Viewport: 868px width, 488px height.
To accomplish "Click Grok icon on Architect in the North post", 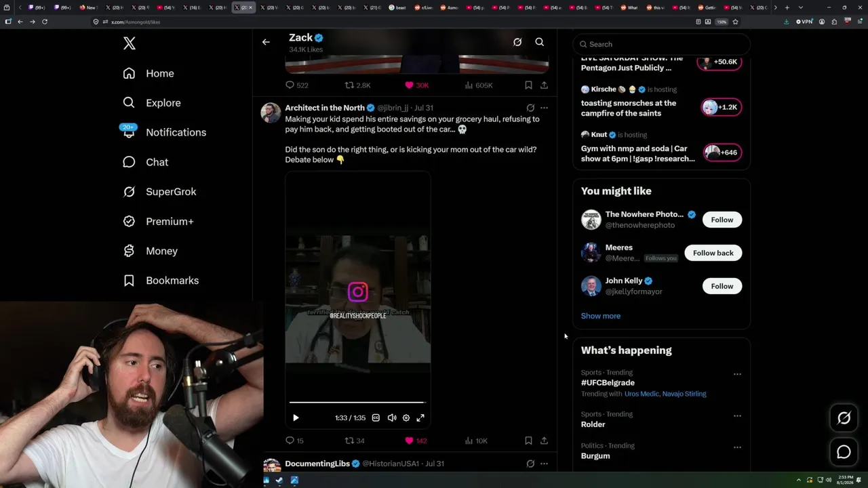I will coord(530,108).
